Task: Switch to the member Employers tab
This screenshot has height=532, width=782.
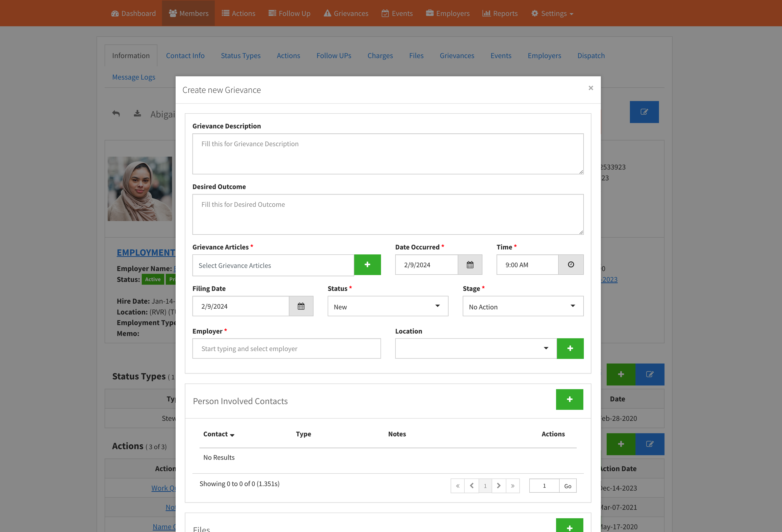Action: [544, 56]
